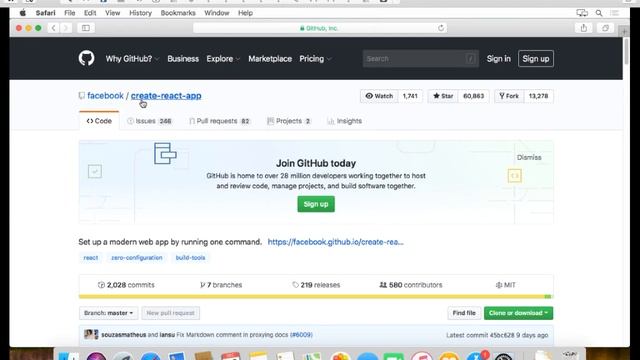
Task: Go back with Safari back arrow
Action: click(53, 28)
